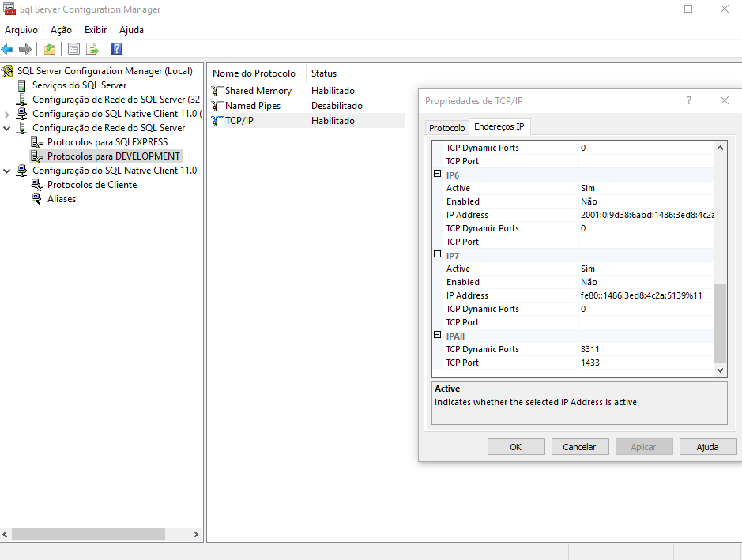
Task: Click the Cancelar button
Action: pos(580,447)
